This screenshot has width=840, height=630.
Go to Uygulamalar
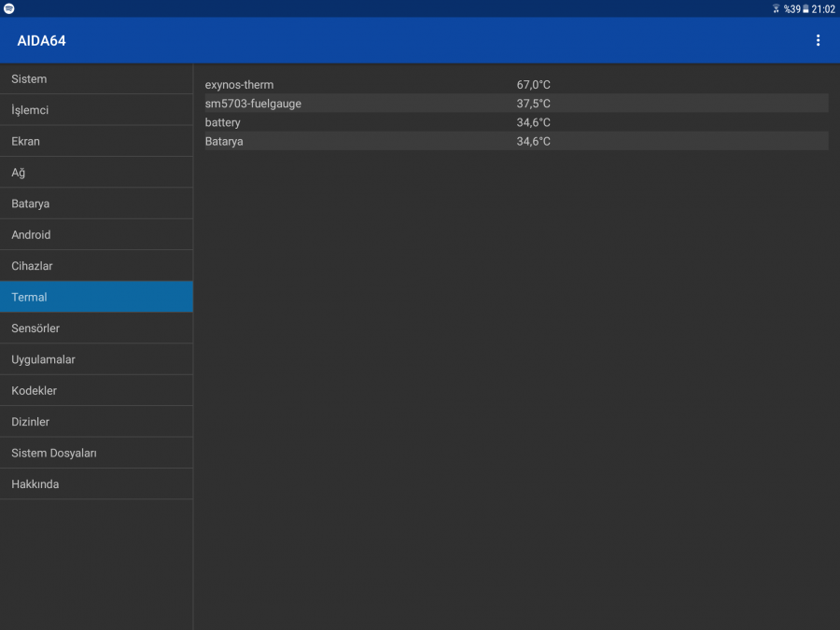tap(96, 359)
